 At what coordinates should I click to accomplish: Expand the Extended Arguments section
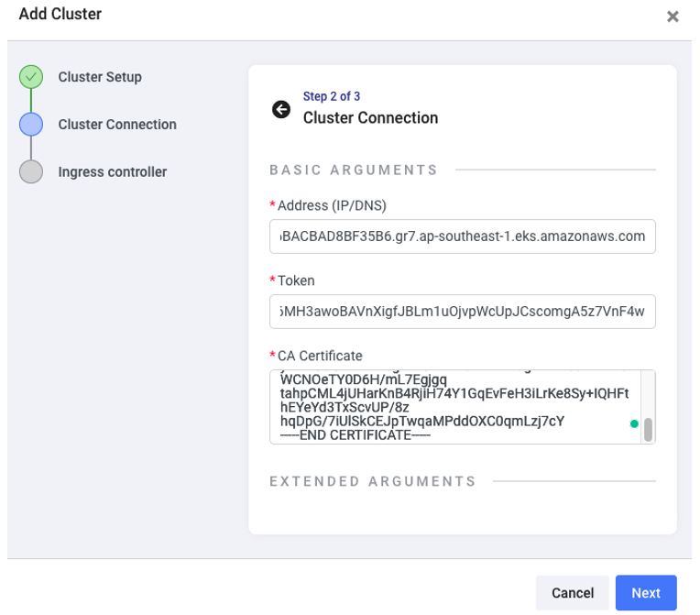coord(372,481)
